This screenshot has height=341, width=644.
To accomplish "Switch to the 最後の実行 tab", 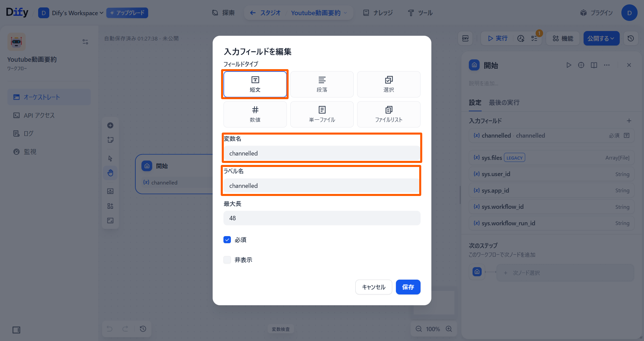I will (x=504, y=103).
